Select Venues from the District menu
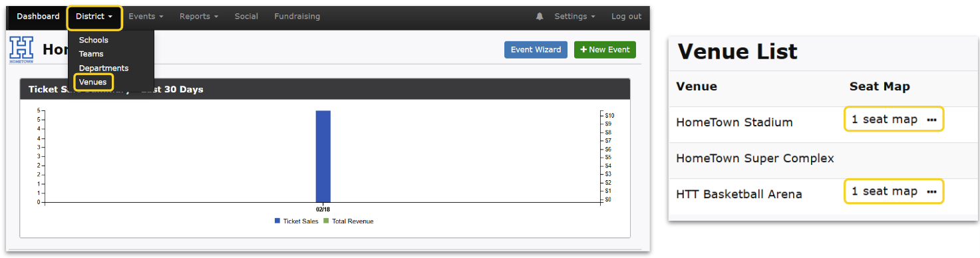 pyautogui.click(x=92, y=82)
